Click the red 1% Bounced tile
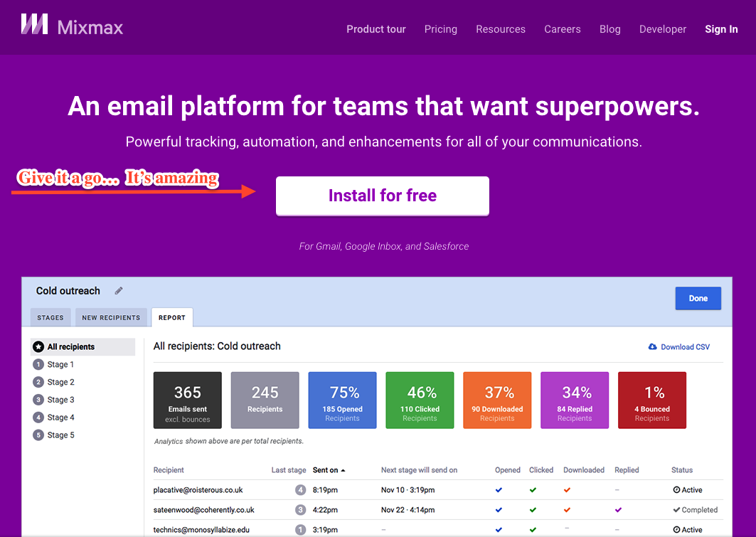The image size is (756, 537). (x=652, y=400)
